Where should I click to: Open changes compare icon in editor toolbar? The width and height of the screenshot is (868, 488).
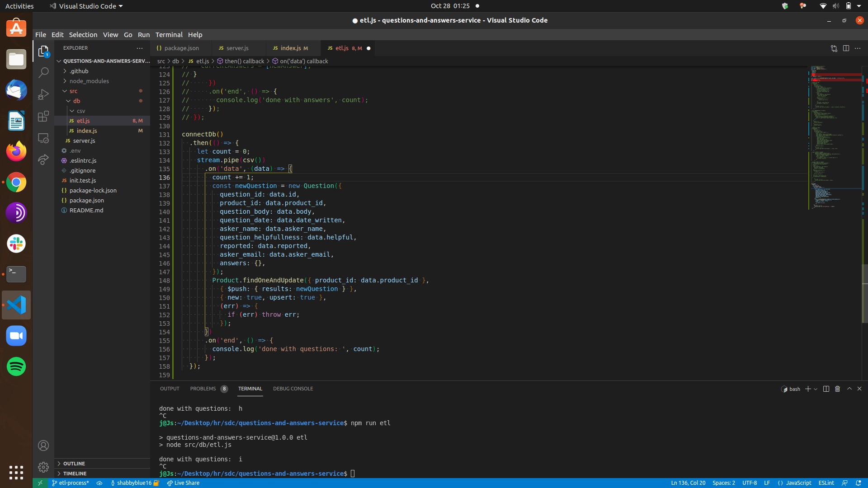[x=834, y=48]
